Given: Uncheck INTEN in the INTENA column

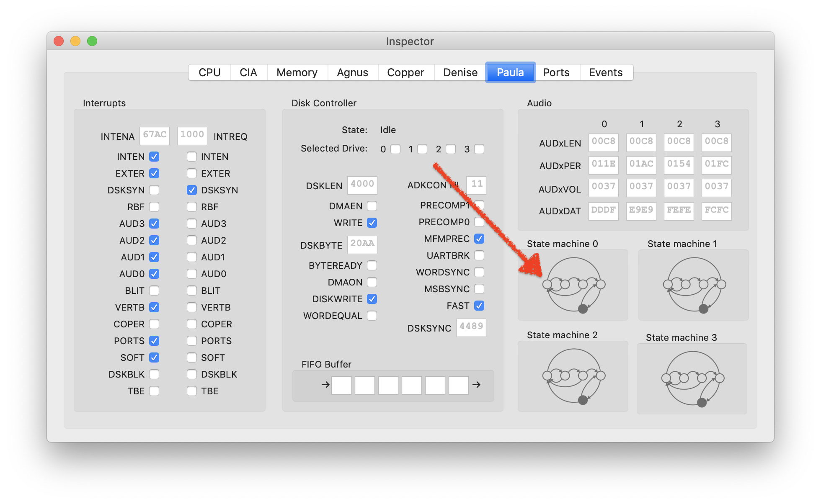Looking at the screenshot, I should (154, 157).
